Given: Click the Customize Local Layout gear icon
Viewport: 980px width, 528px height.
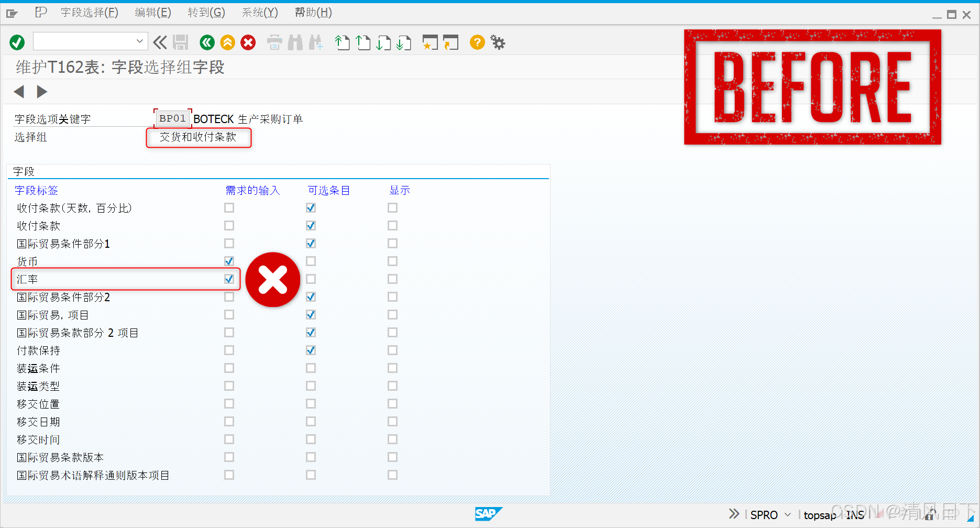Looking at the screenshot, I should (498, 42).
